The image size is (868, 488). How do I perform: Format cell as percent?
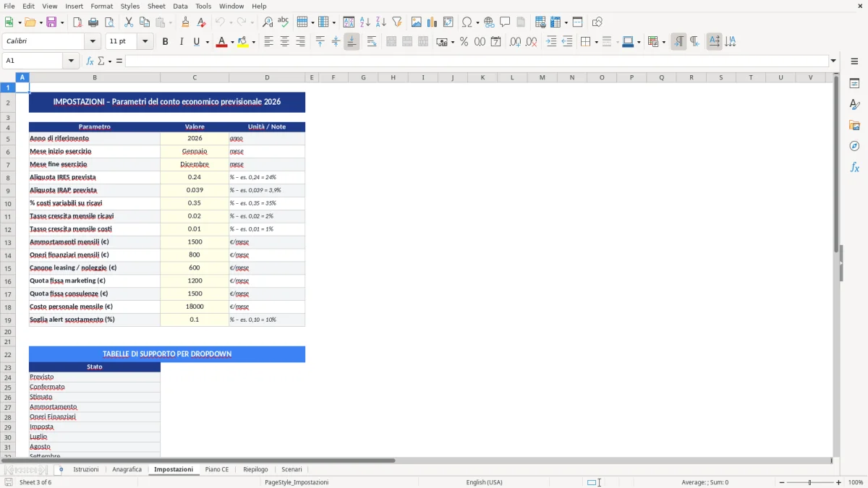464,42
